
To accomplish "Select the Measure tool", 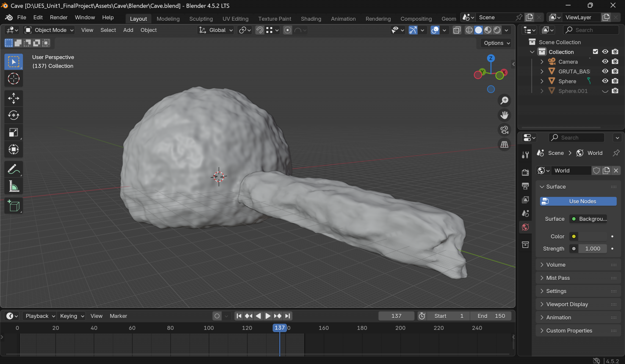I will (13, 186).
